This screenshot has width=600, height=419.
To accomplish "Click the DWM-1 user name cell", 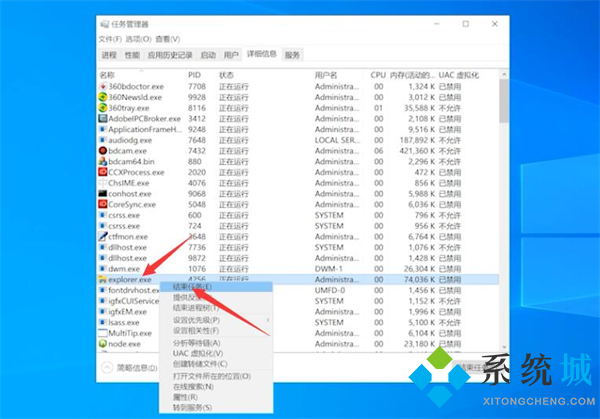I will [x=329, y=269].
